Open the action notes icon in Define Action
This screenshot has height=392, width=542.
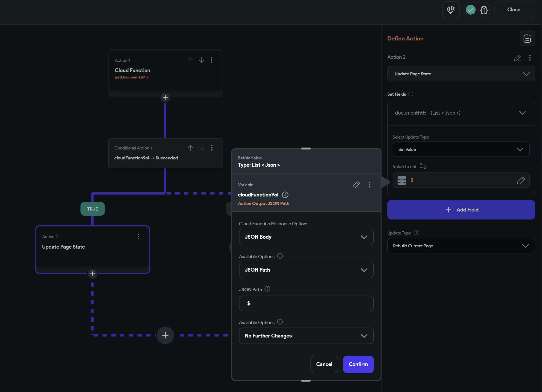tap(527, 38)
